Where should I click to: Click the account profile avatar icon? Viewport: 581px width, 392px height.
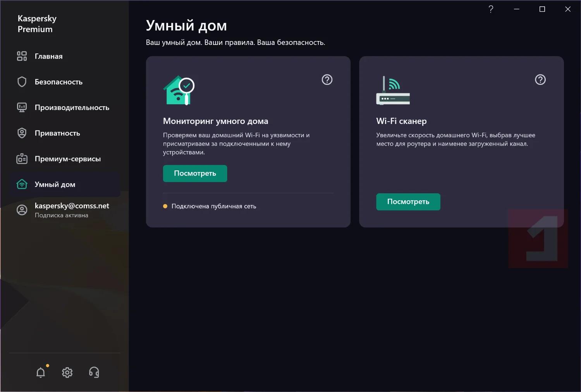point(22,210)
